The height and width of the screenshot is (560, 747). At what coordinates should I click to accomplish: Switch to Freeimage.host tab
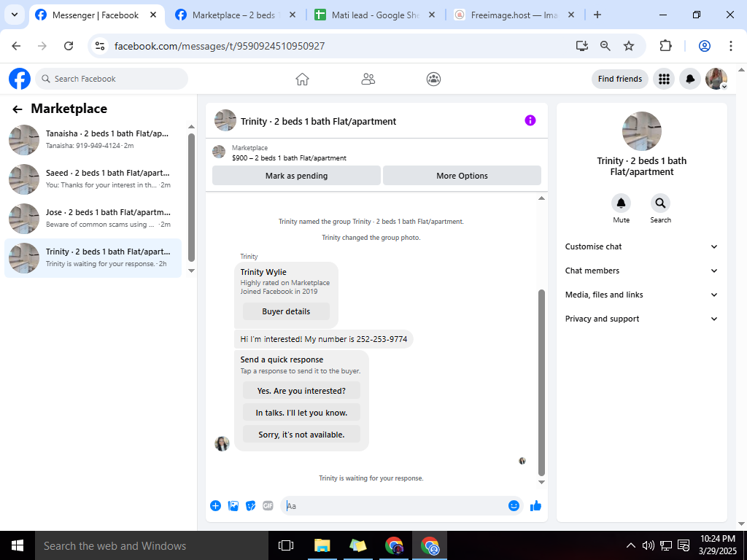tap(514, 15)
